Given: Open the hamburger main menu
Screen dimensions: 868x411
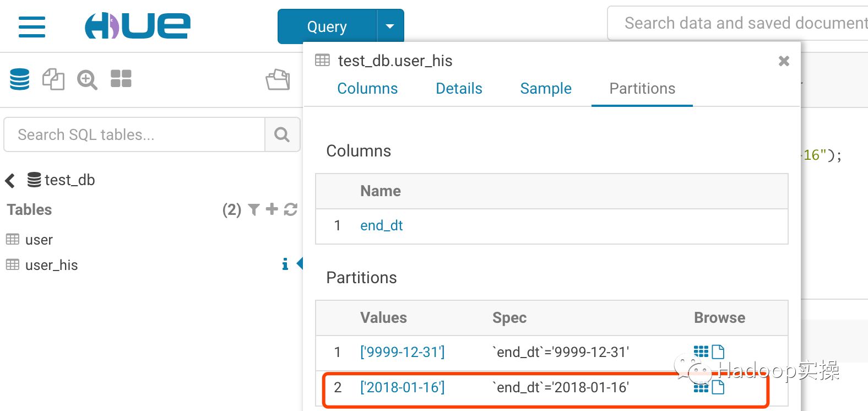Looking at the screenshot, I should pos(32,26).
